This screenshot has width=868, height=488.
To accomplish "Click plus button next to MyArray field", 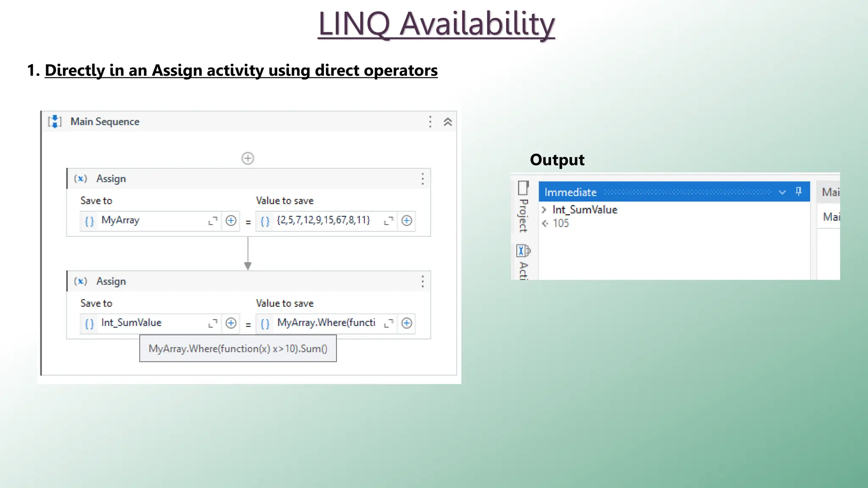I will coord(231,221).
